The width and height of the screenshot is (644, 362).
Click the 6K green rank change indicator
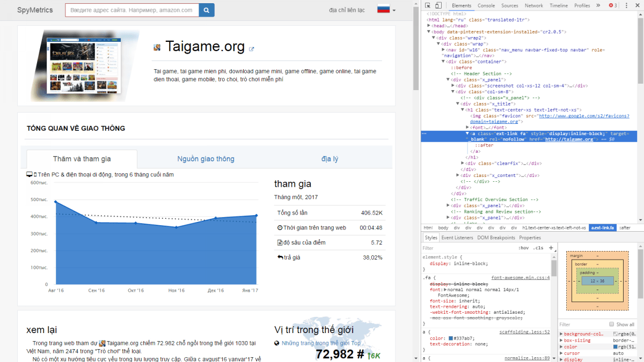[375, 355]
